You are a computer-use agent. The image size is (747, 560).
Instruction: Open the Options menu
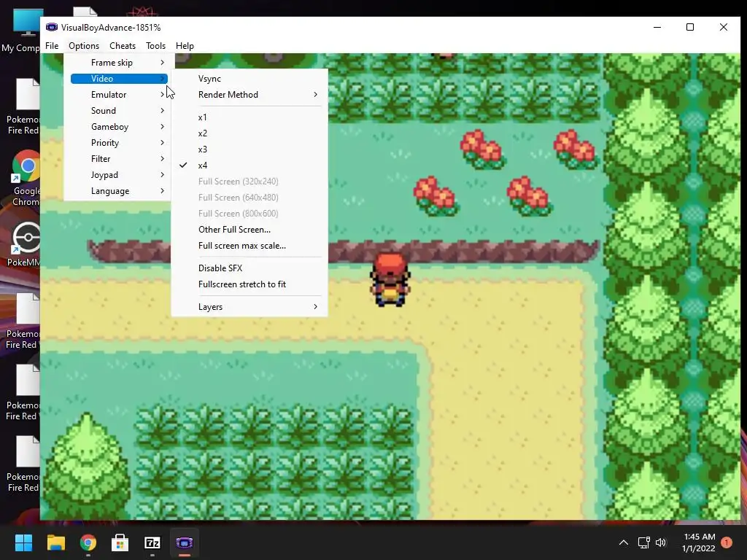[x=84, y=46]
